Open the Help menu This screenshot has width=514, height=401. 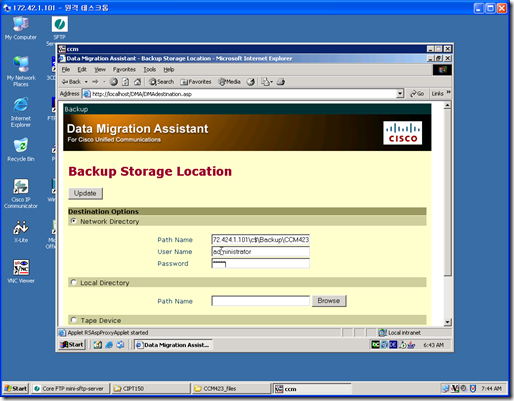point(169,69)
